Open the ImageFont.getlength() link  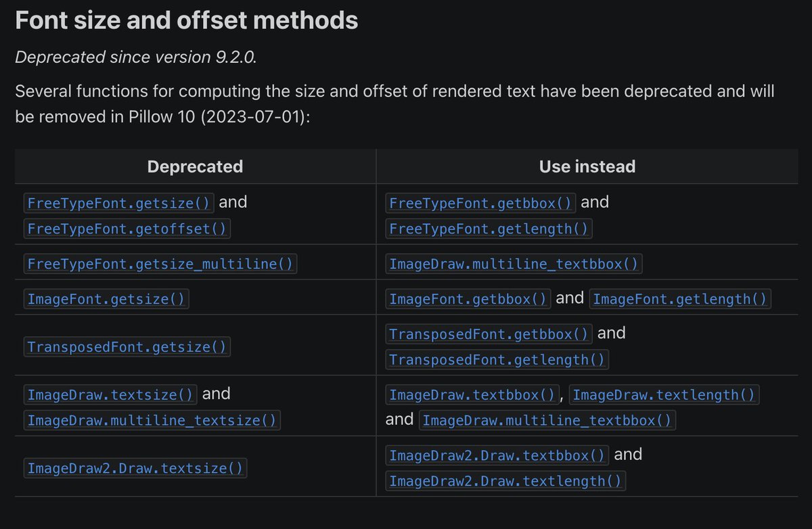pyautogui.click(x=680, y=298)
